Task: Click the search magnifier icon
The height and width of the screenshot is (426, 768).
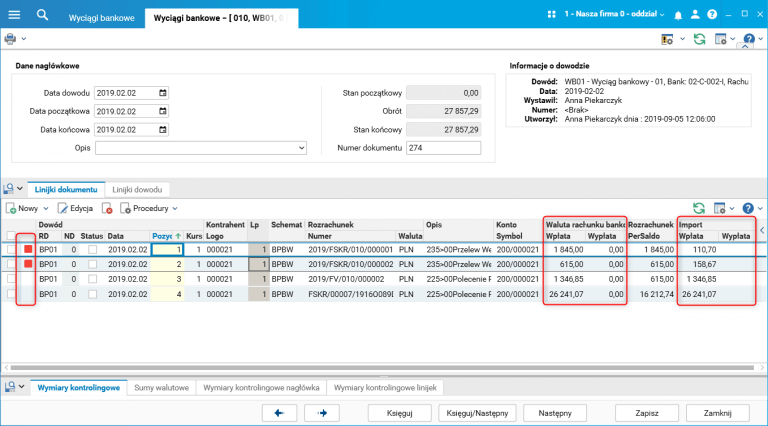Action: click(x=42, y=15)
